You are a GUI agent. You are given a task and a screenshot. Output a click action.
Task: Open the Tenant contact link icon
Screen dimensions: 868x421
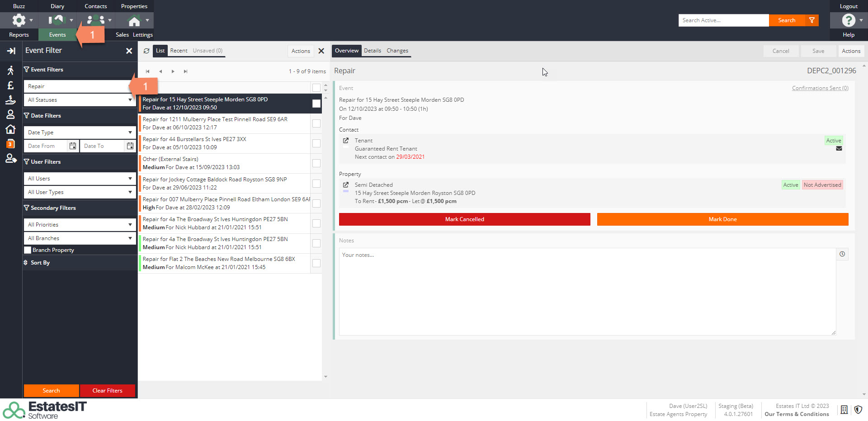point(346,141)
